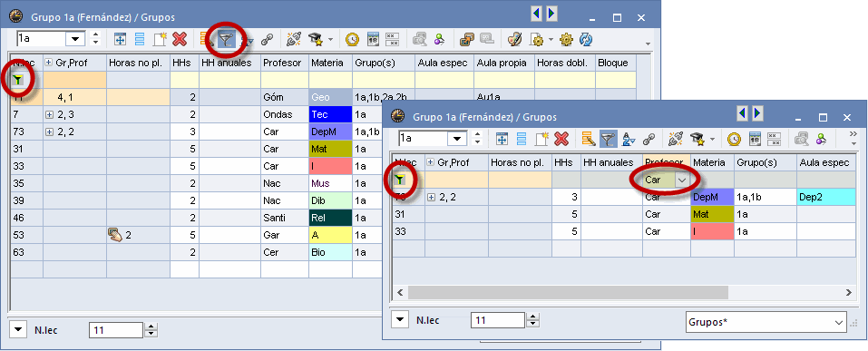
Task: Click the olive Mat subject cell in right window
Action: click(712, 214)
